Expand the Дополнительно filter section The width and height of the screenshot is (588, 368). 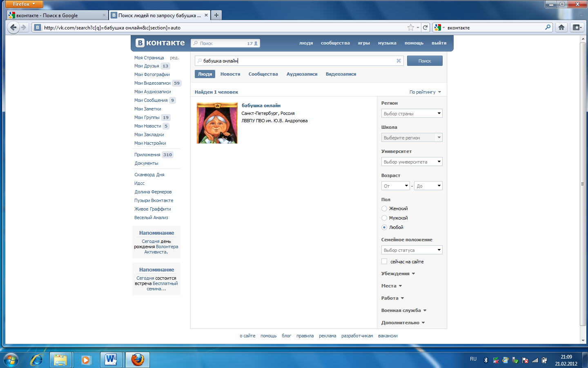(x=403, y=323)
